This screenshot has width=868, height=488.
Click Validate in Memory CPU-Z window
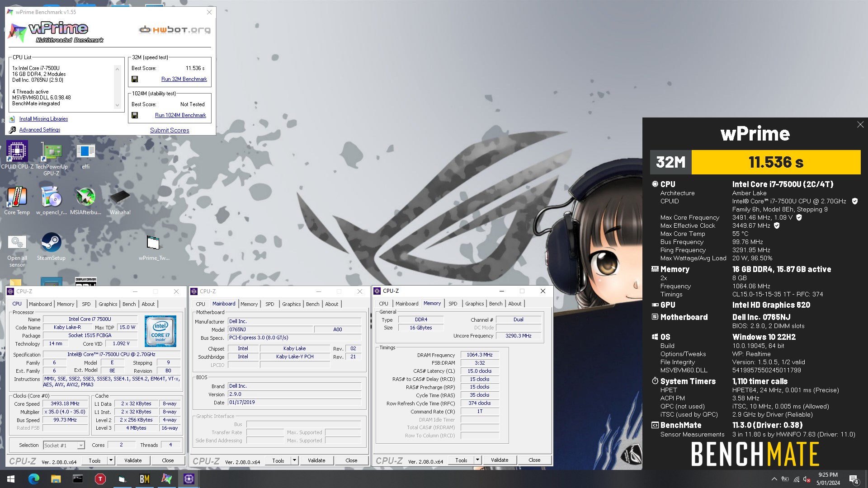pos(500,460)
